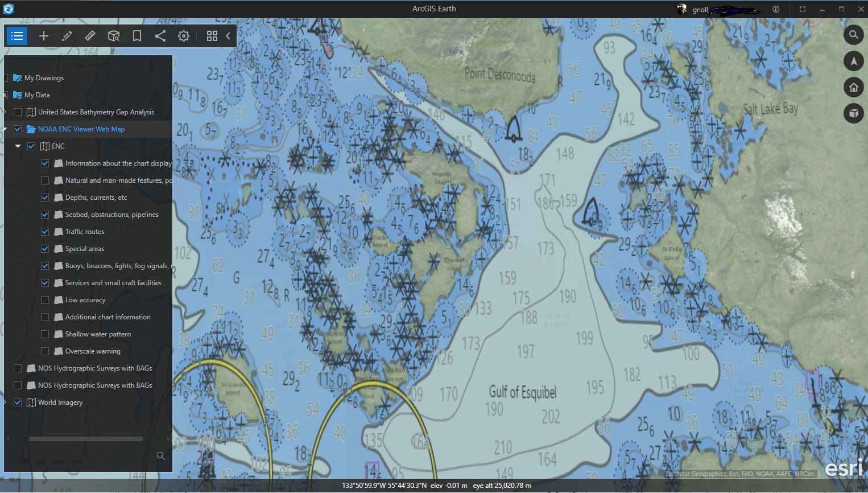Click the World Imagery map icon
The width and height of the screenshot is (868, 493).
(x=31, y=402)
